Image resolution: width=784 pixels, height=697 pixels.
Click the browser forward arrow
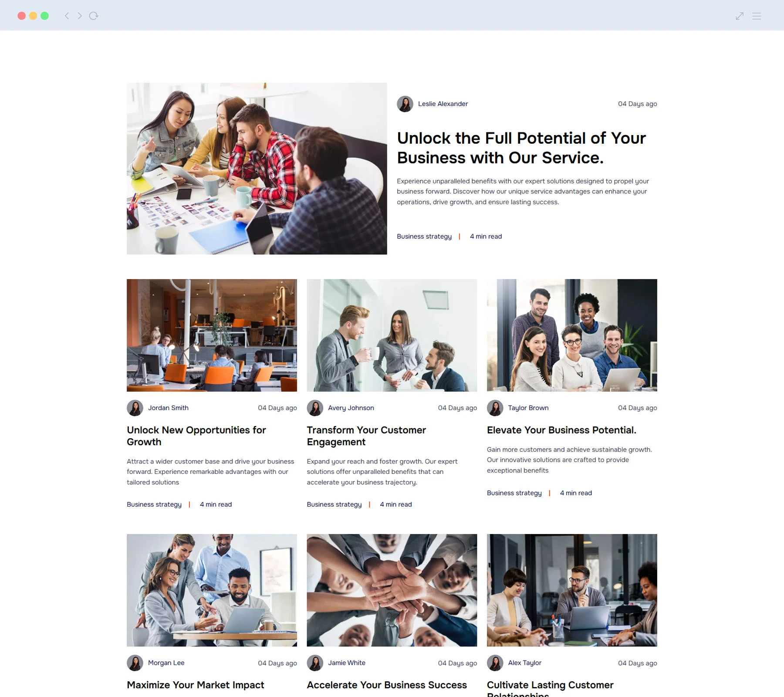pyautogui.click(x=80, y=16)
